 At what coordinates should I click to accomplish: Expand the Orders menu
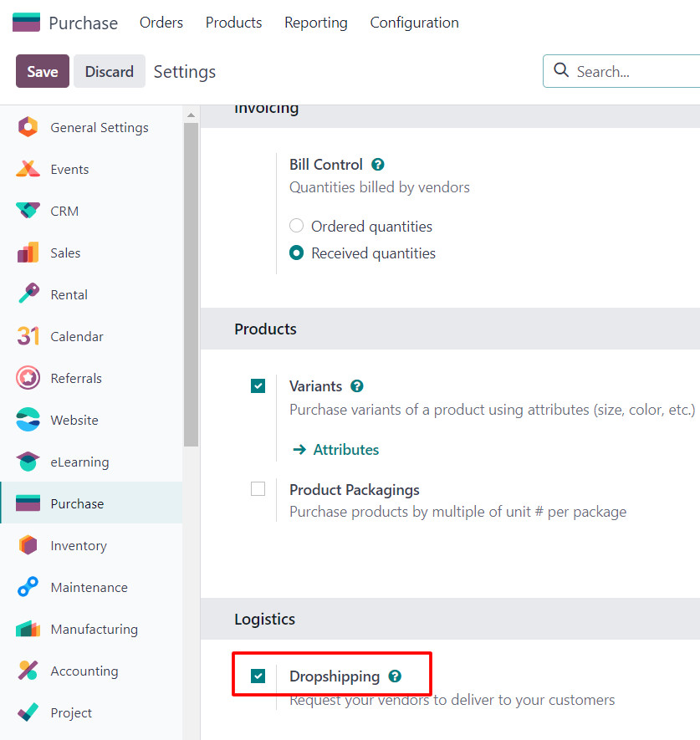(161, 23)
